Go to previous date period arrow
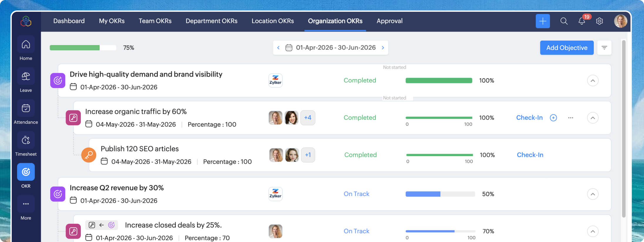 coord(279,48)
